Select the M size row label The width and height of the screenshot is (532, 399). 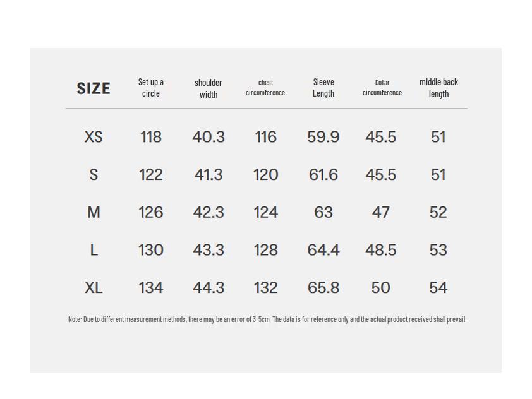point(94,213)
